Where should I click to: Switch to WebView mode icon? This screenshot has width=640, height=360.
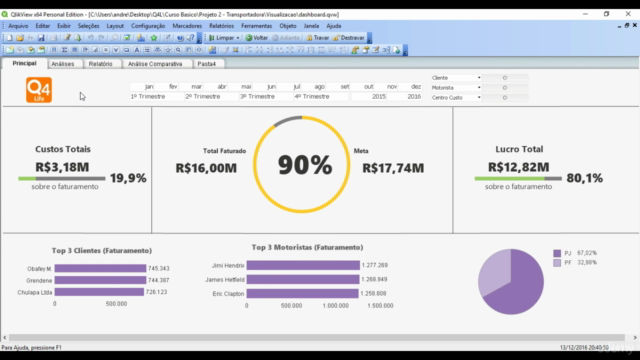pyautogui.click(x=396, y=50)
